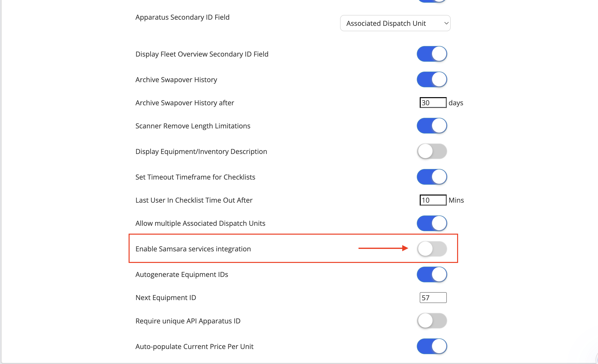Disable Set Timeout Timeframe for Checklists

pyautogui.click(x=432, y=177)
